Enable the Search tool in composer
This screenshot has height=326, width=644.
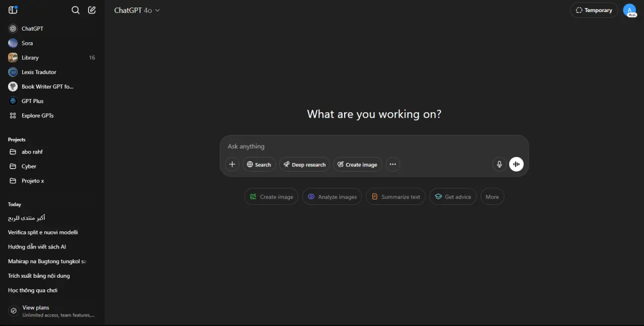click(x=259, y=165)
